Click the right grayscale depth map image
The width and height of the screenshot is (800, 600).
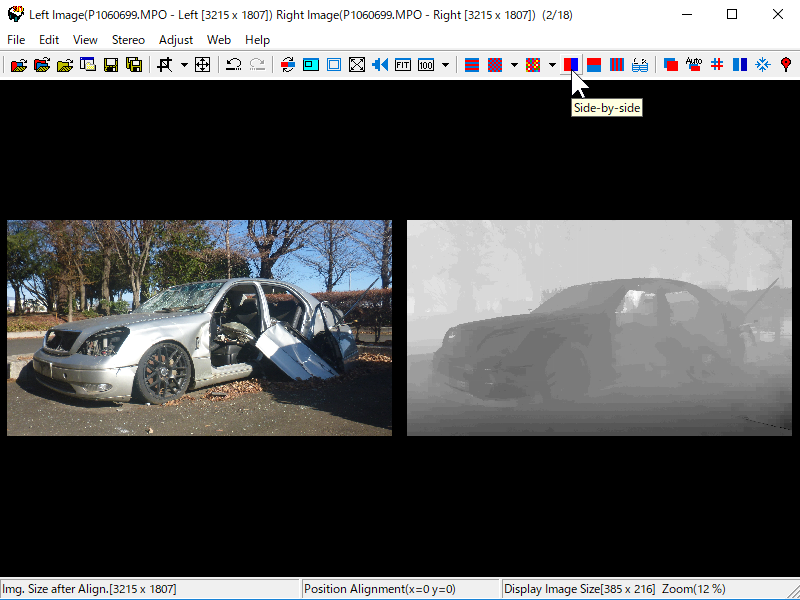(x=599, y=328)
